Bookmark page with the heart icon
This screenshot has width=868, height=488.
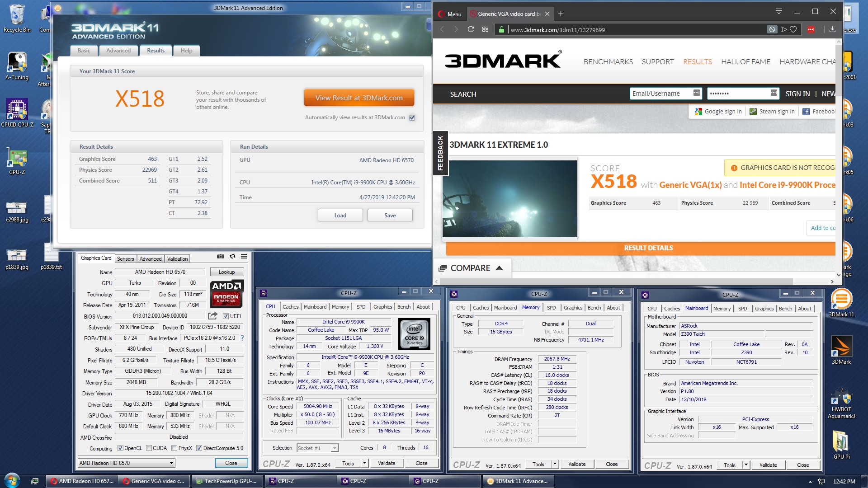(793, 29)
